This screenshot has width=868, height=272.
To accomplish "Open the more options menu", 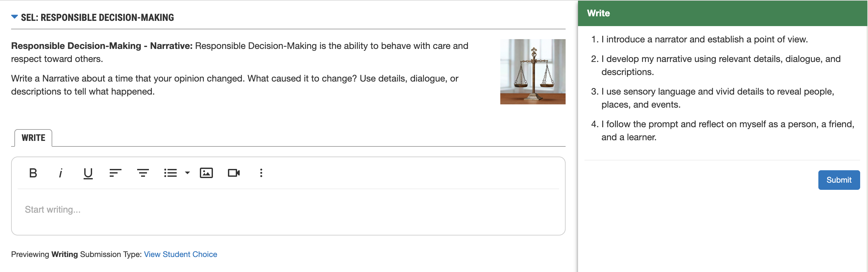I will (x=261, y=173).
